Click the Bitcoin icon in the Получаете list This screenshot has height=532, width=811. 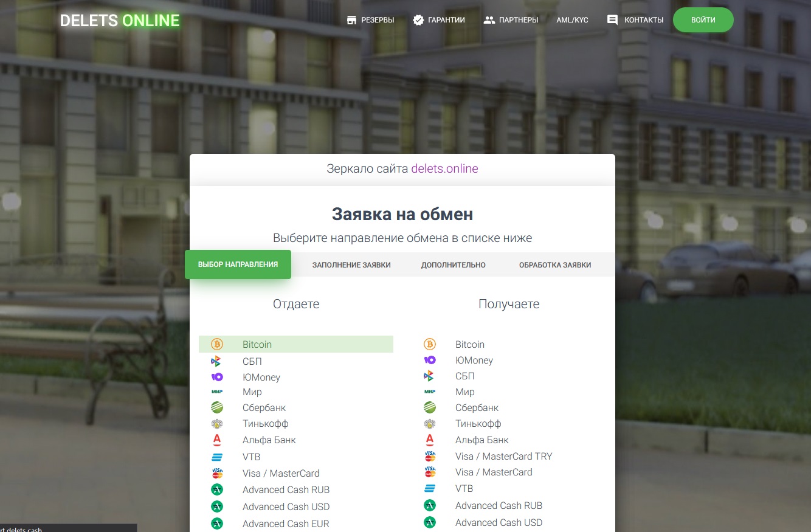point(430,344)
